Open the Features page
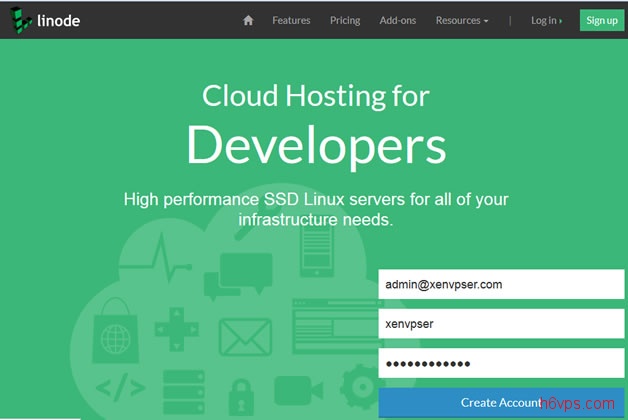This screenshot has width=628, height=420. pyautogui.click(x=291, y=20)
